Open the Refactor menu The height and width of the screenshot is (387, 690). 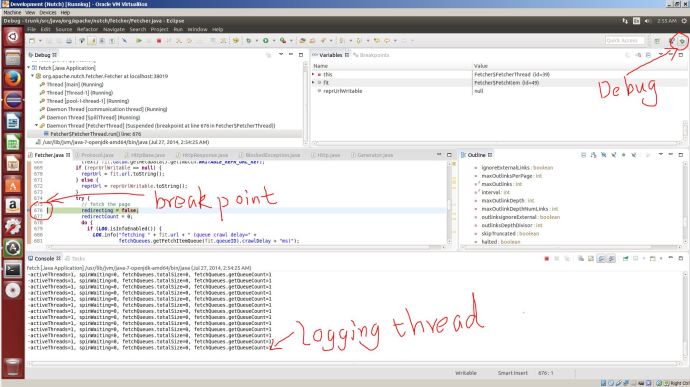click(87, 29)
